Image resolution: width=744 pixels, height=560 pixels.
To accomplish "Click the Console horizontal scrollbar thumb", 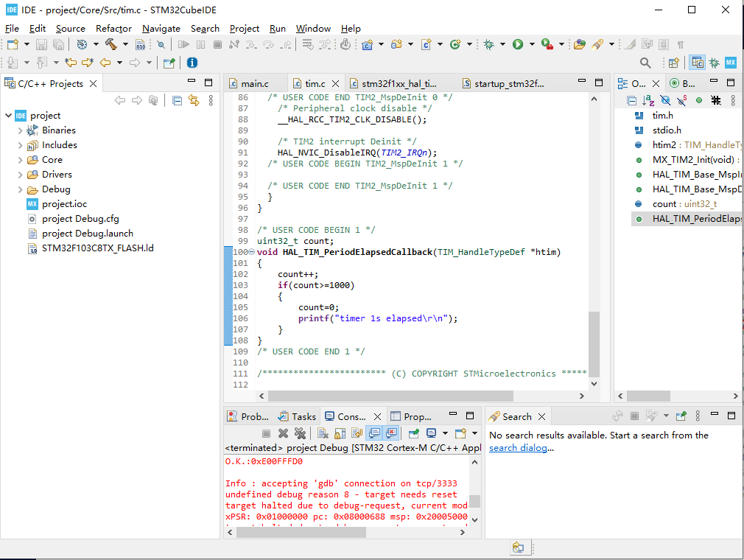I will coord(301,533).
